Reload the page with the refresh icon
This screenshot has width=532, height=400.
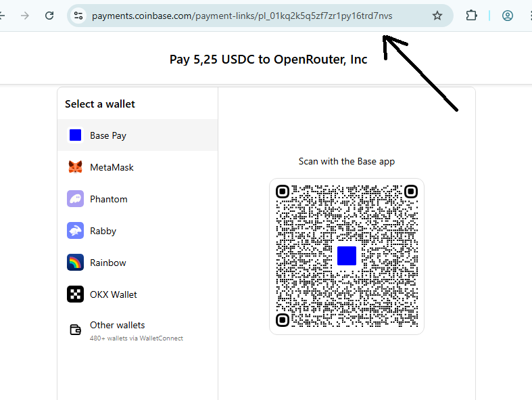click(49, 16)
